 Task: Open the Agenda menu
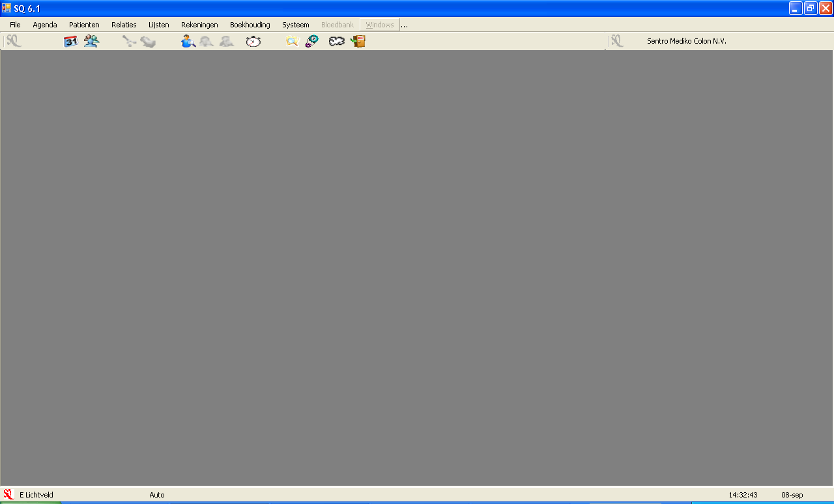pos(45,25)
